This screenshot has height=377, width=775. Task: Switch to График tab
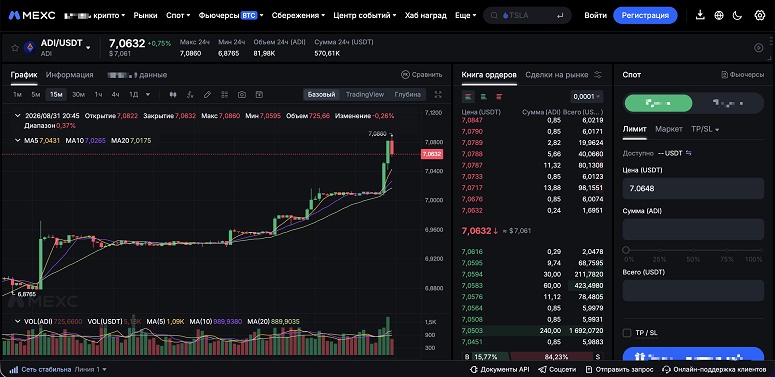[x=24, y=75]
